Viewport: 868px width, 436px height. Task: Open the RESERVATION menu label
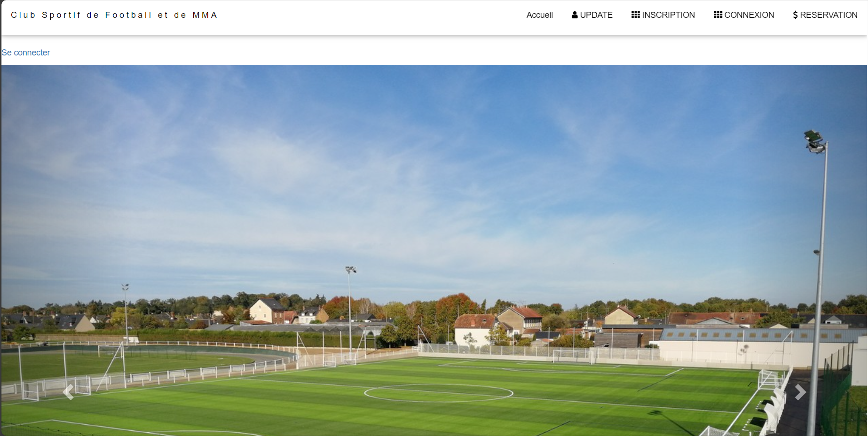[829, 15]
